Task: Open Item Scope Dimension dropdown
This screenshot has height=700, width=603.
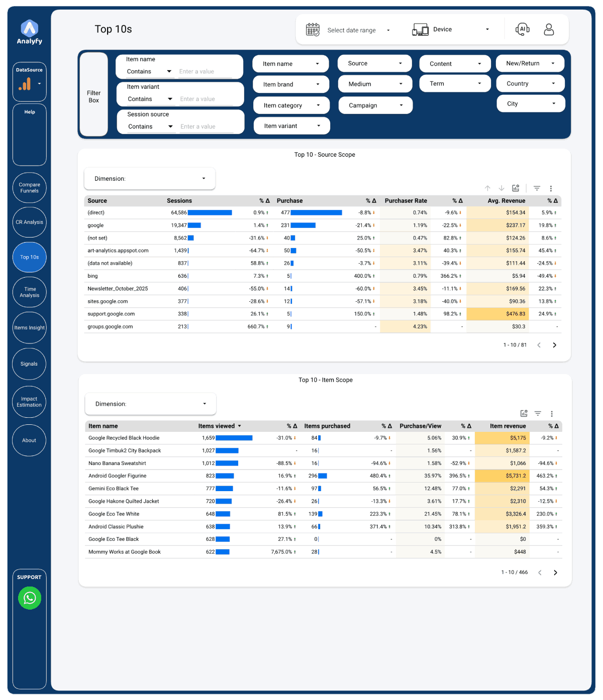Action: point(151,404)
